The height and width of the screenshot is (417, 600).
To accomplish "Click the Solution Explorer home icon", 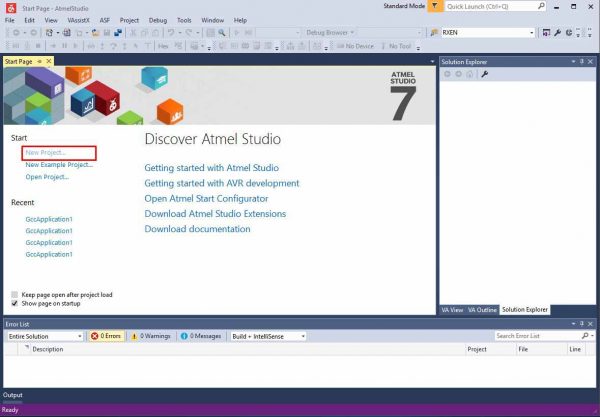I will tap(470, 74).
